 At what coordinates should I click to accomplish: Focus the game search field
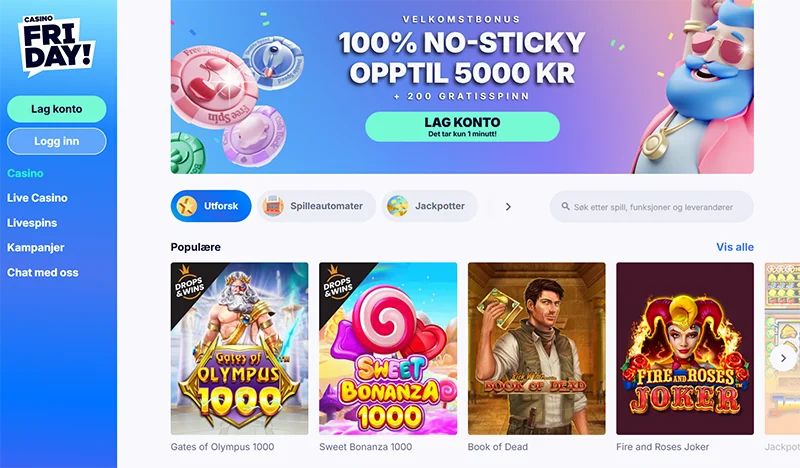(652, 207)
